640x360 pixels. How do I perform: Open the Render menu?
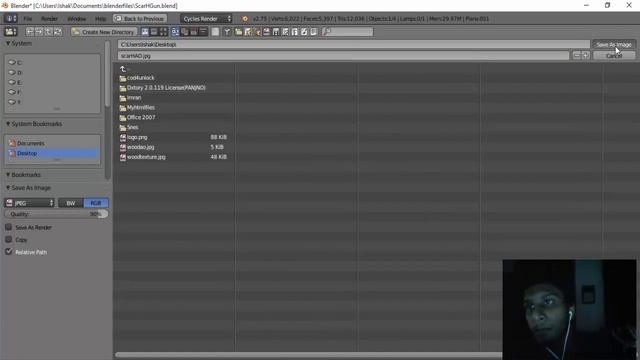tap(49, 19)
